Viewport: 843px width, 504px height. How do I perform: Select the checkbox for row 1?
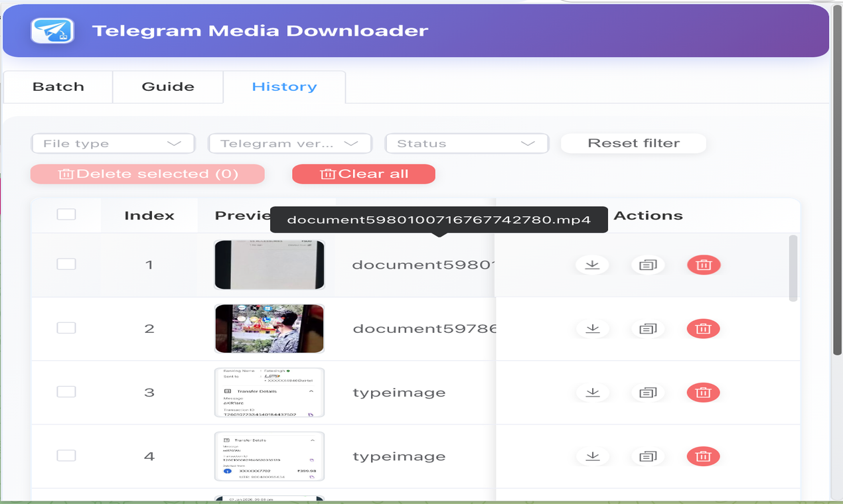coord(66,264)
